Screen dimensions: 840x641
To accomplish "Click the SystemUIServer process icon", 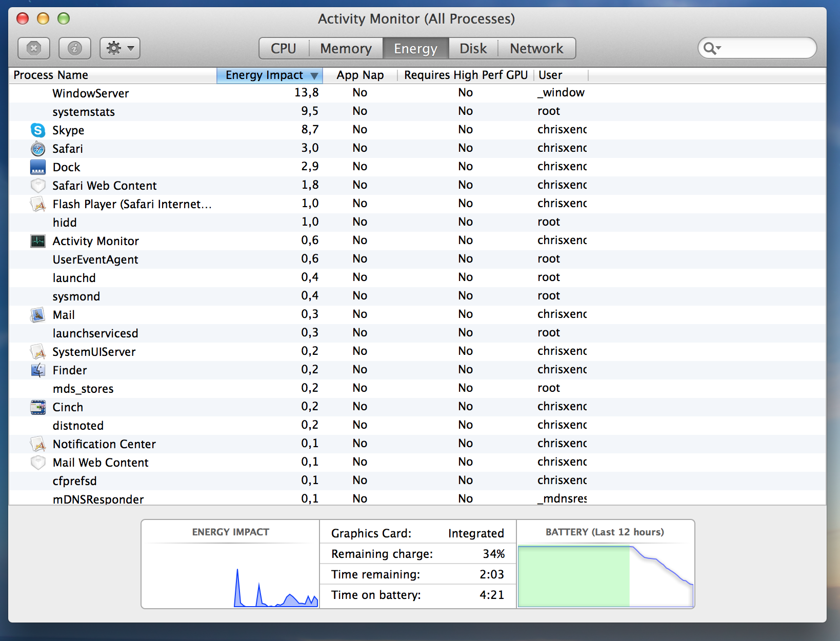I will 38,352.
